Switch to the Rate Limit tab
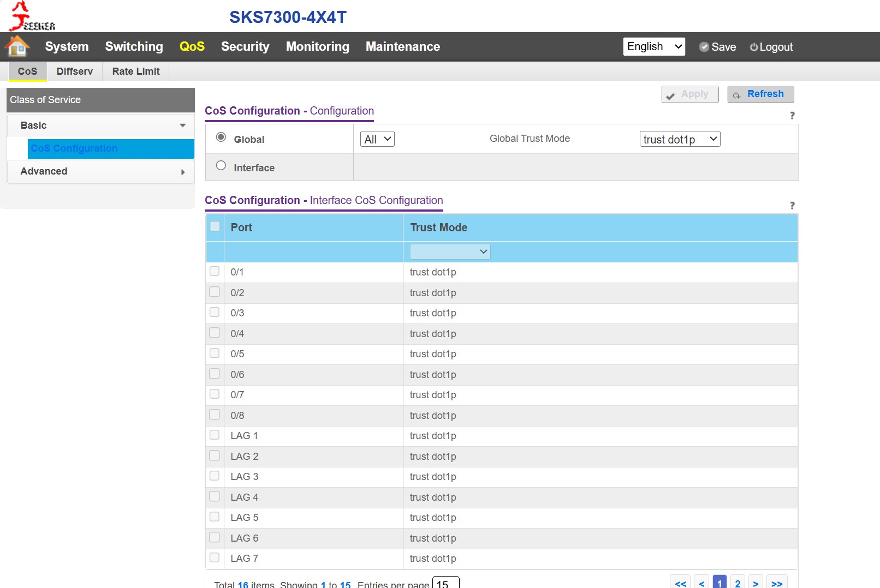 pyautogui.click(x=136, y=71)
